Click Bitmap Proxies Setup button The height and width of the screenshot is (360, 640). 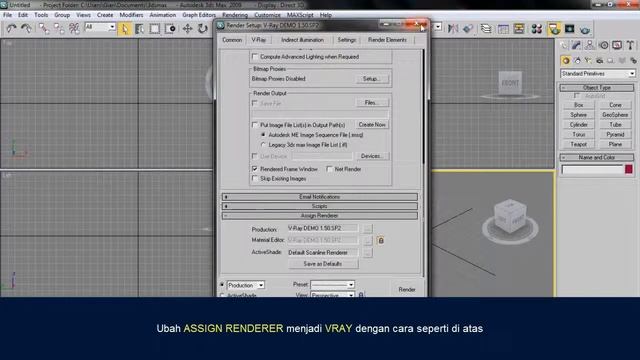coord(371,79)
